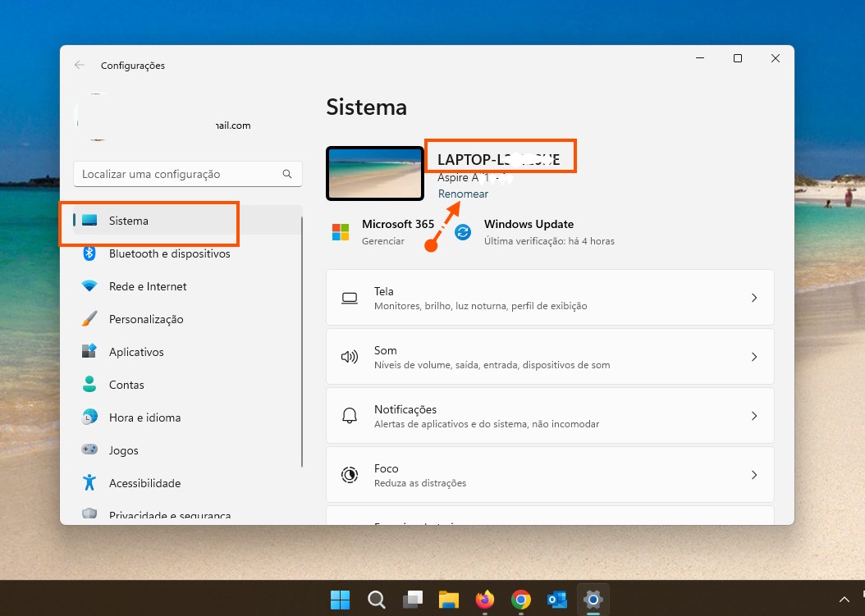Viewport: 865px width, 616px height.
Task: Click the laptop icon in Tela row
Action: pyautogui.click(x=350, y=299)
